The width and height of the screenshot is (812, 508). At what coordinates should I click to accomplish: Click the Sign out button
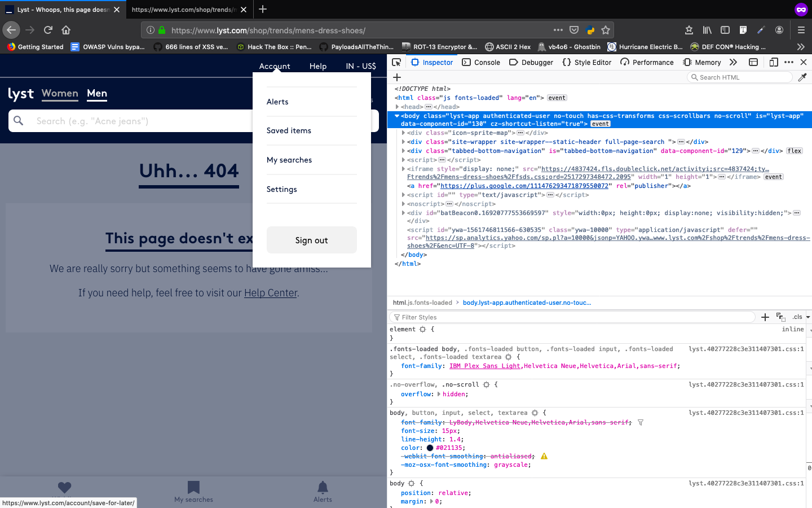[312, 240]
